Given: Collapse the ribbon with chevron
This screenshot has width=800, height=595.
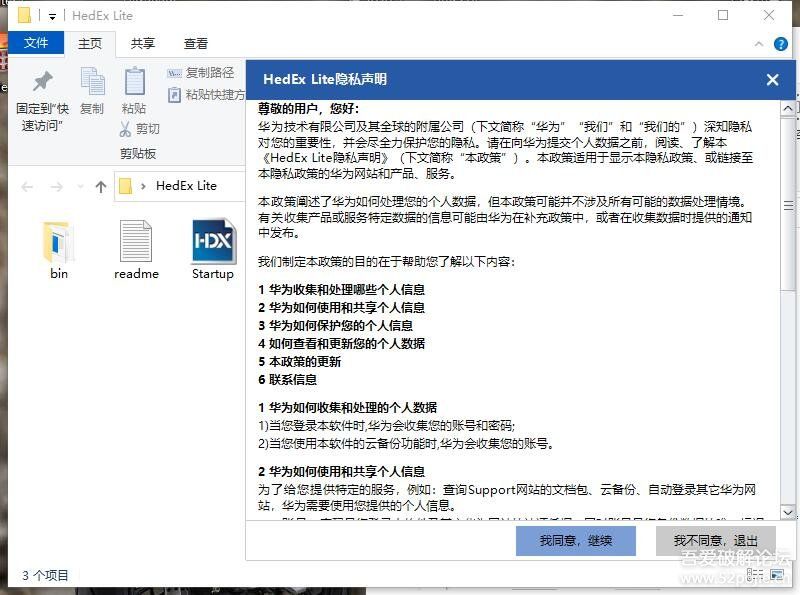Looking at the screenshot, I should pos(759,44).
